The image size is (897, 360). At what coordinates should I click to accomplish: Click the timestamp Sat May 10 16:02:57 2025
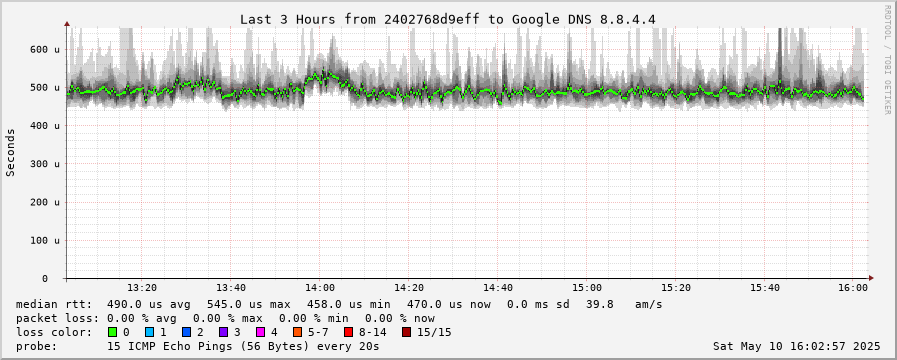(x=796, y=346)
